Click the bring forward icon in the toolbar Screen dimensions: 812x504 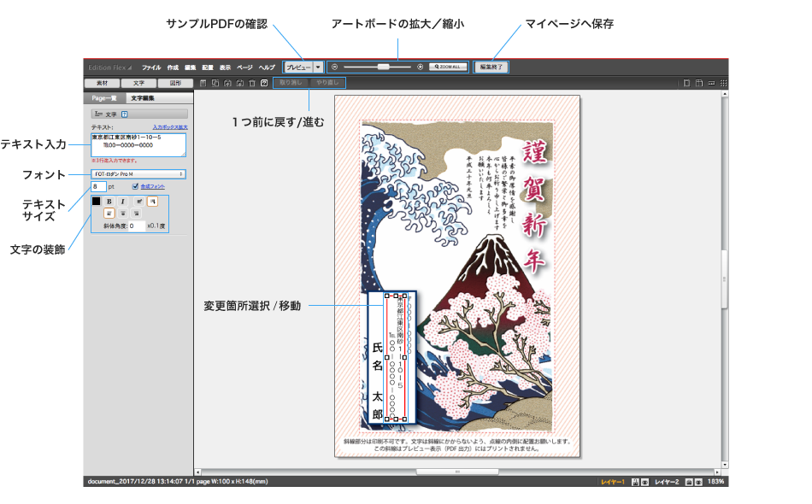[227, 83]
